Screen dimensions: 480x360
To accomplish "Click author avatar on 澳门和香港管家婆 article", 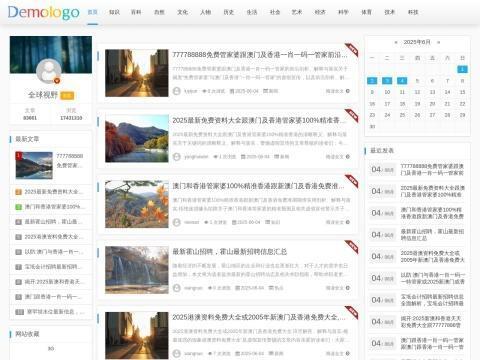I will pos(177,222).
